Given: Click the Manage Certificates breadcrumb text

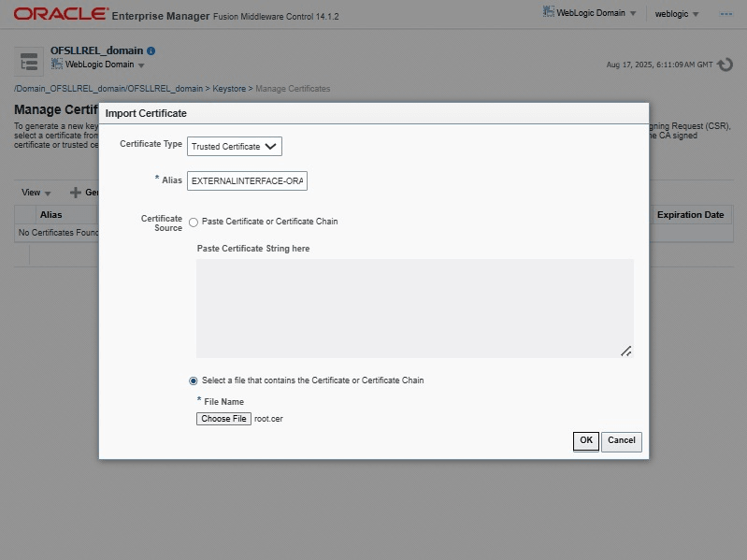Looking at the screenshot, I should [x=293, y=89].
